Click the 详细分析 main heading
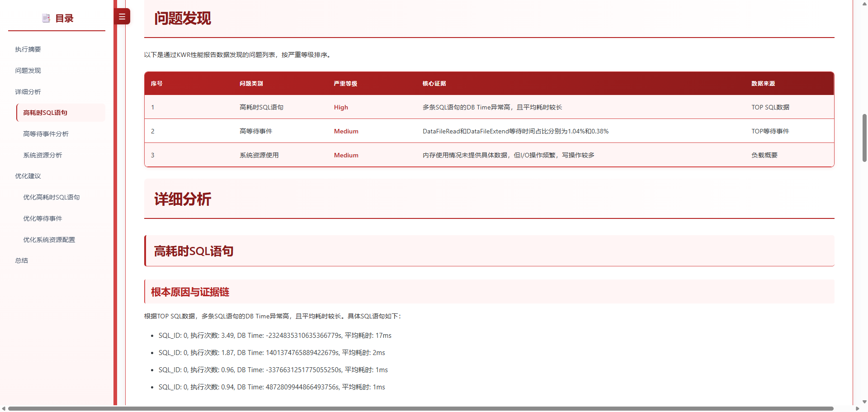This screenshot has height=412, width=868. coord(183,199)
